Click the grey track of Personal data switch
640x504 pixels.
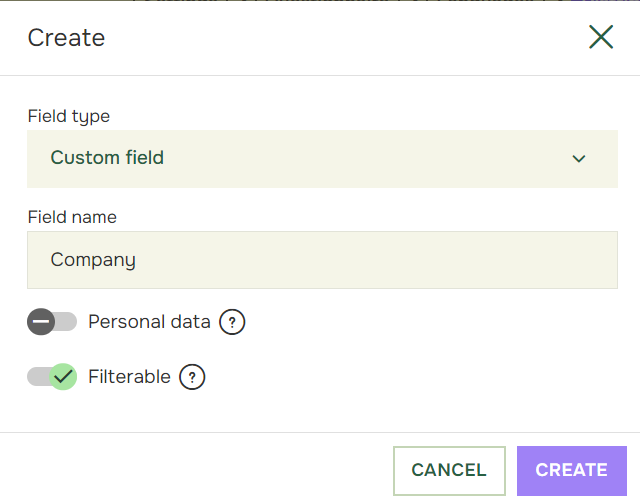click(66, 322)
